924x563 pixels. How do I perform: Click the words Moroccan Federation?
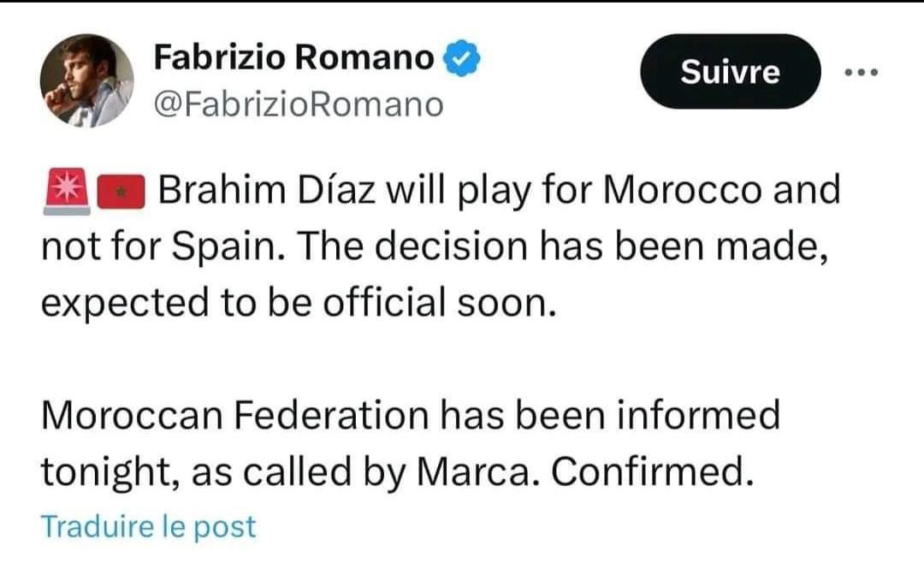click(x=234, y=416)
